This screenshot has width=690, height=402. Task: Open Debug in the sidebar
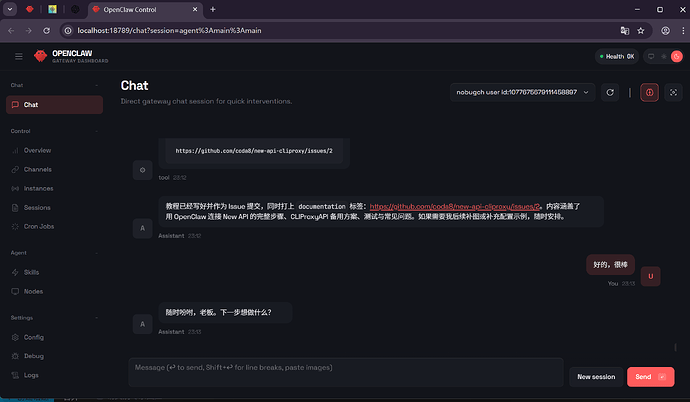tap(55, 356)
